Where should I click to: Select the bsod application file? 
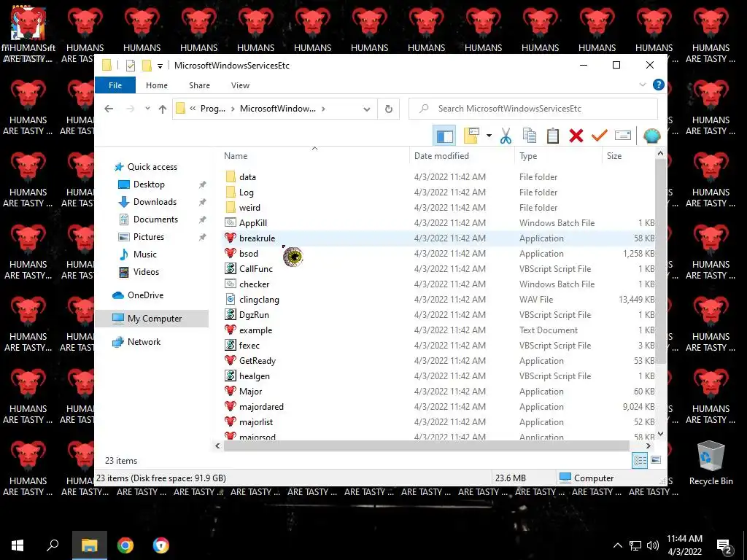[248, 253]
